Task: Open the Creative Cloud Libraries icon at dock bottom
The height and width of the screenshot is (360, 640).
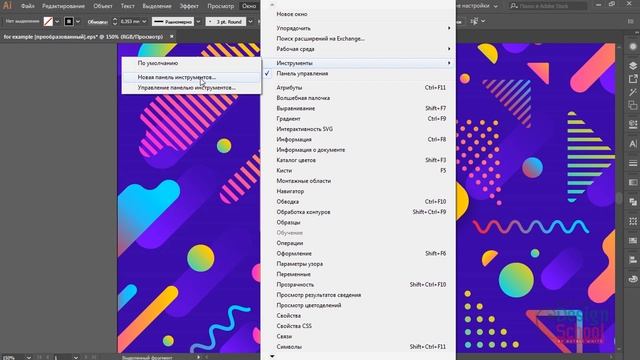Action: click(633, 279)
